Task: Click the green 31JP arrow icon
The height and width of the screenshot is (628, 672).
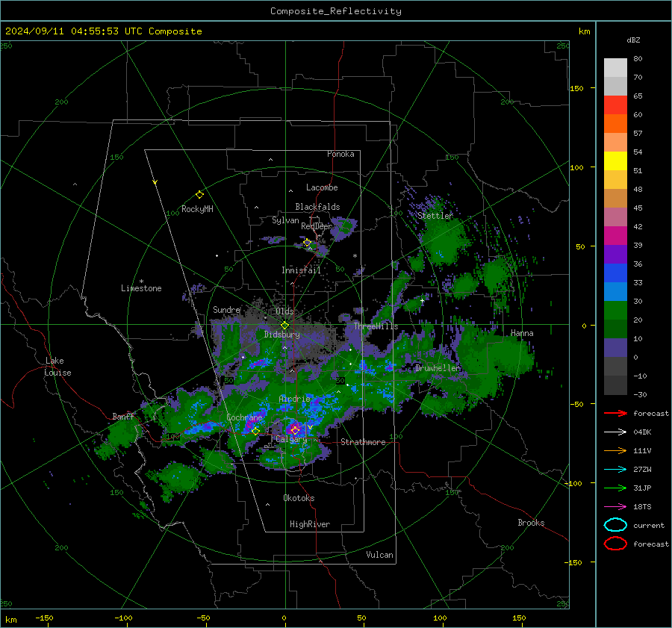Action: [x=615, y=488]
